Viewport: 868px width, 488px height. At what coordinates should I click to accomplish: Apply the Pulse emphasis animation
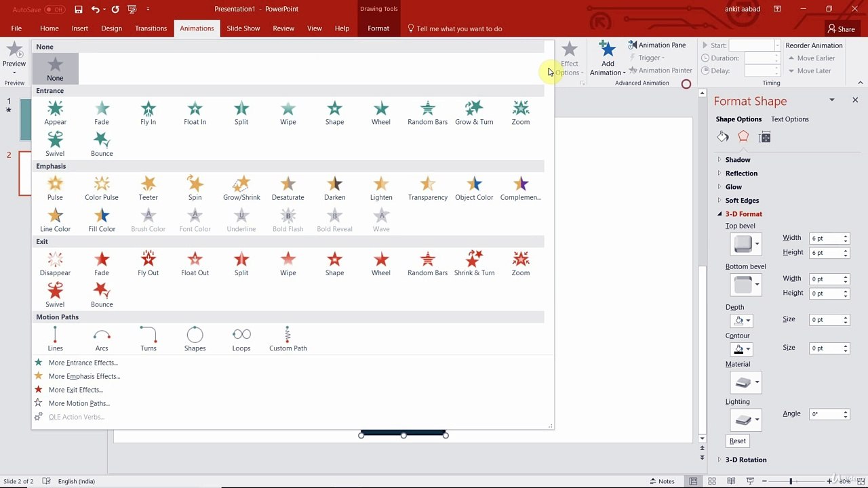point(55,188)
